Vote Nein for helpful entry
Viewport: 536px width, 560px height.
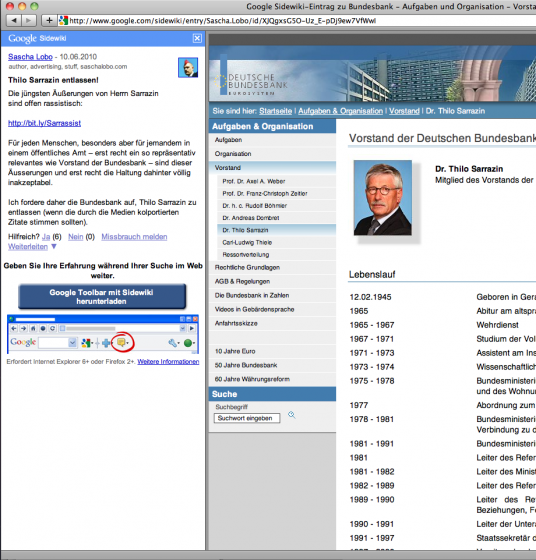coord(75,237)
